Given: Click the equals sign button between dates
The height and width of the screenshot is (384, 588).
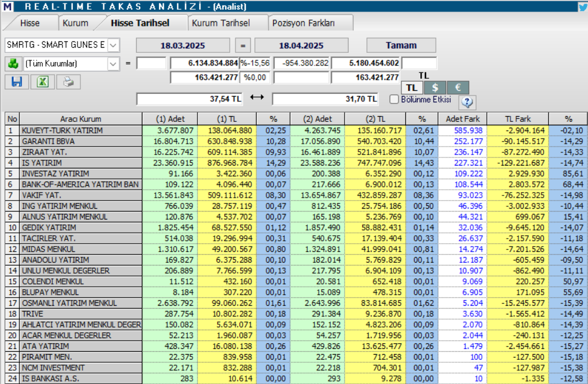Looking at the screenshot, I should (243, 45).
